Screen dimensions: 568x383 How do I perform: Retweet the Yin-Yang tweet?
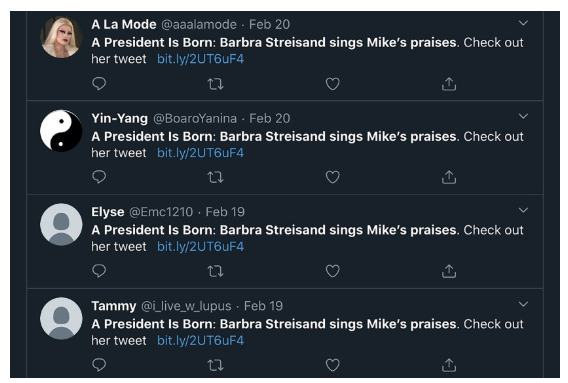coord(215,178)
